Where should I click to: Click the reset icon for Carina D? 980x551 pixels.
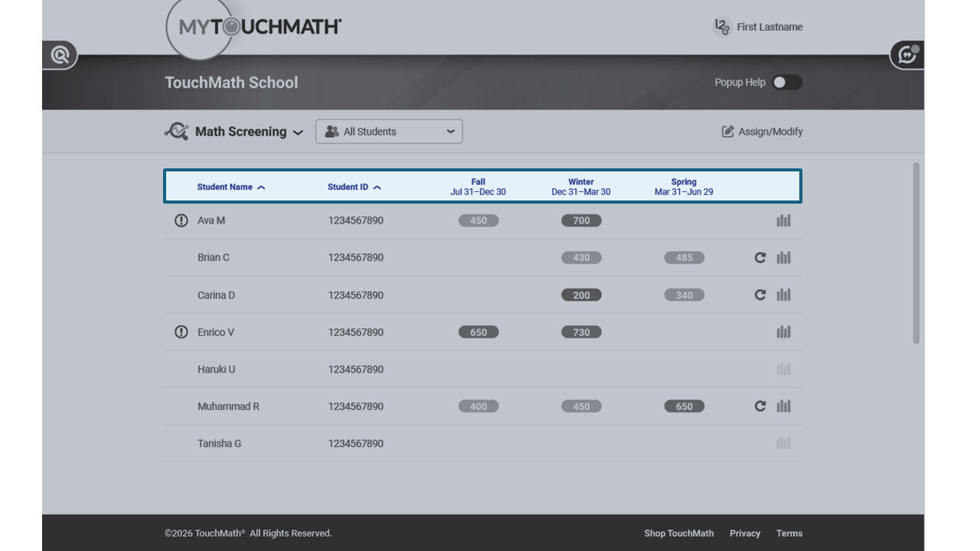click(x=760, y=295)
